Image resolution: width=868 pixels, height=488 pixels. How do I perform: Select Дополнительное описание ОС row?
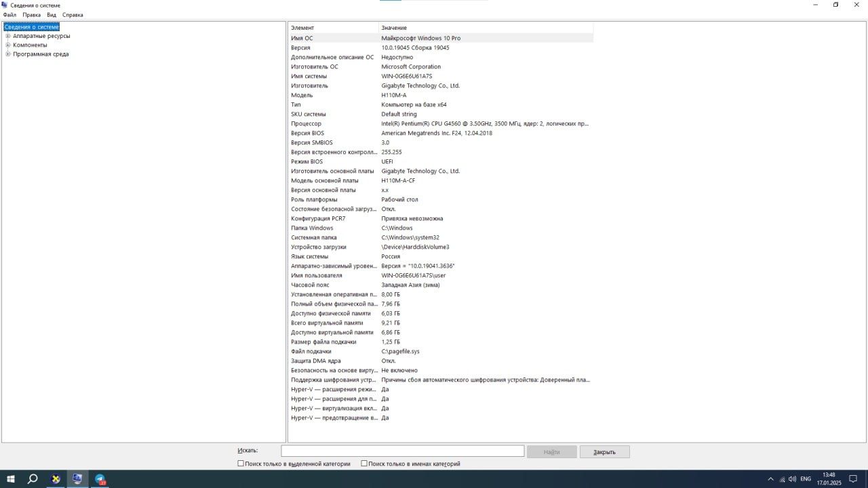(x=441, y=58)
